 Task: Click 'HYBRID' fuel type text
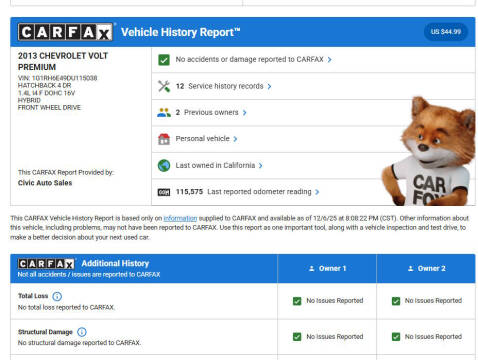[29, 100]
